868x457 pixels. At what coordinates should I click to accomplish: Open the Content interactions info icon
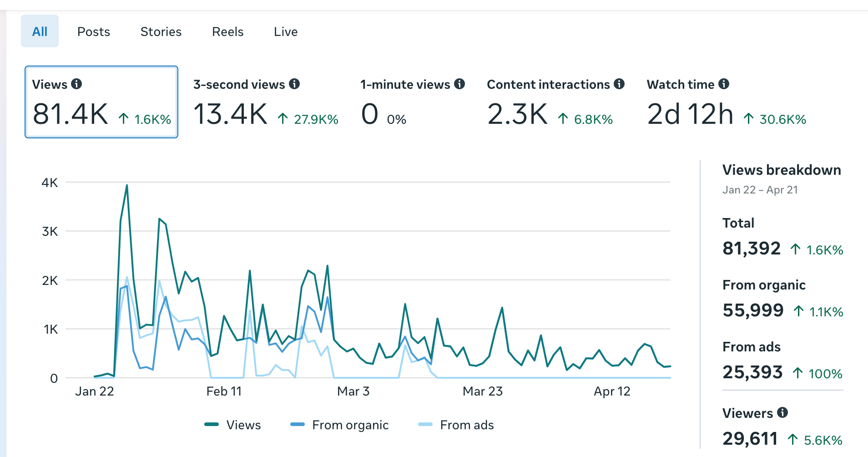(619, 84)
